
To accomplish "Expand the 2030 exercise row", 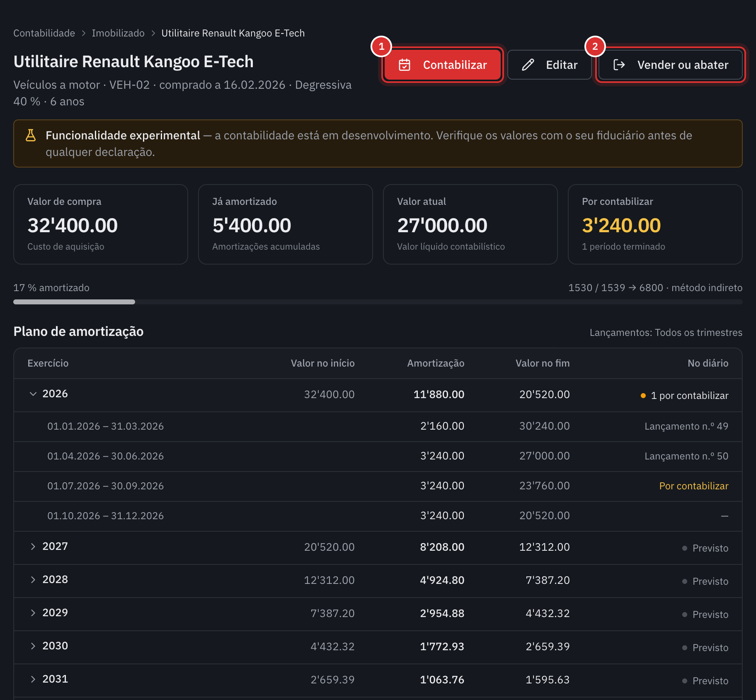I will [33, 646].
